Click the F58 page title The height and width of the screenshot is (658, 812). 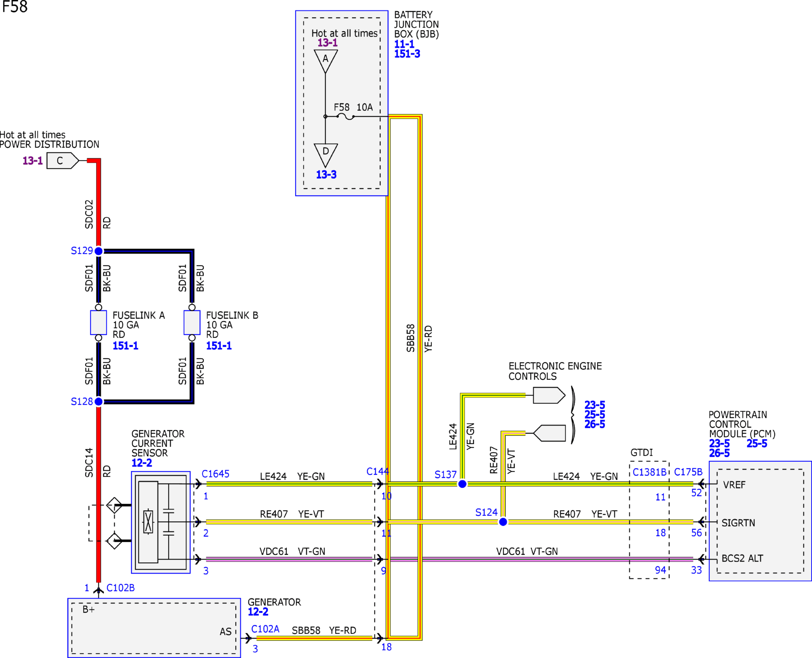(15, 7)
